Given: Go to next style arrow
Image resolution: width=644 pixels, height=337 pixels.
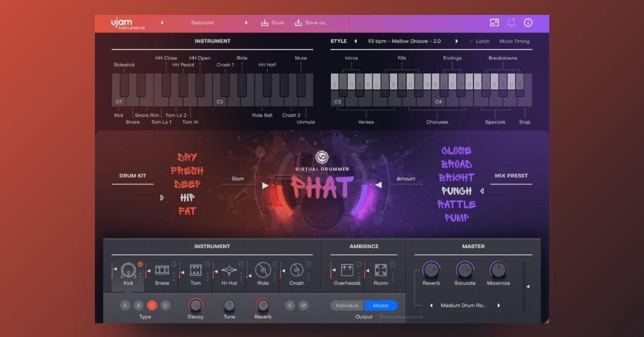Looking at the screenshot, I should pos(456,41).
